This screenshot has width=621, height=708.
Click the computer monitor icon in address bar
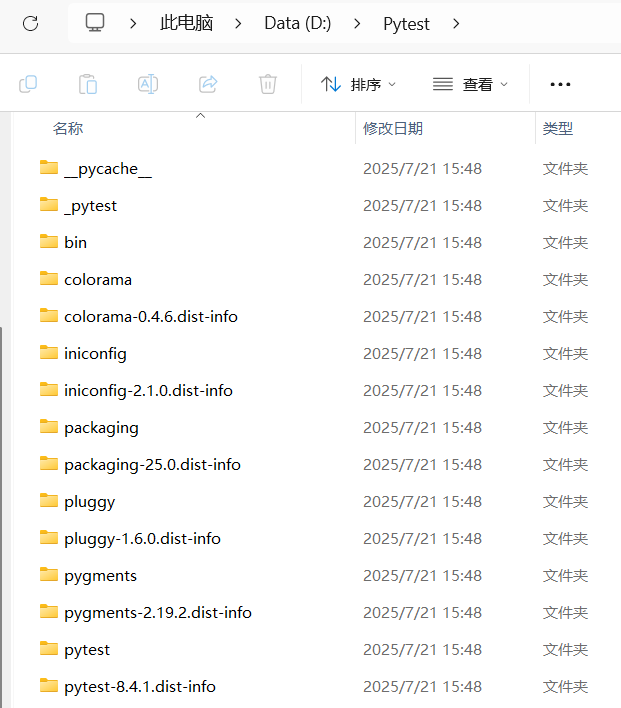95,23
